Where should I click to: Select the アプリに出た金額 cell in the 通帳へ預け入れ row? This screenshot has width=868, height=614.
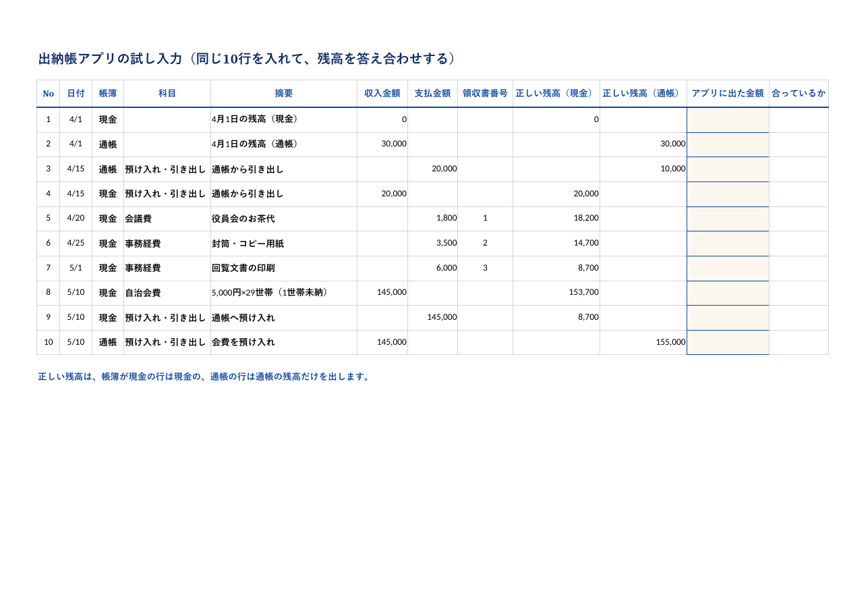(728, 318)
